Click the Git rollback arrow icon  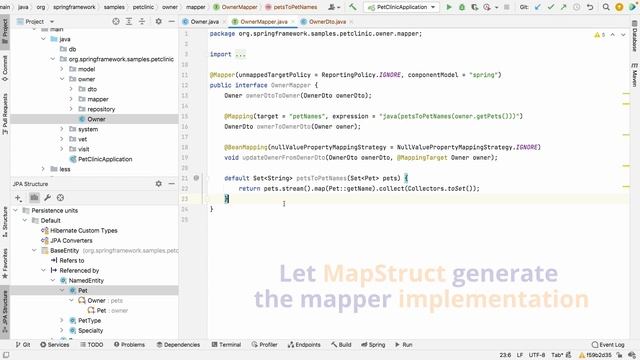pyautogui.click(x=590, y=7)
